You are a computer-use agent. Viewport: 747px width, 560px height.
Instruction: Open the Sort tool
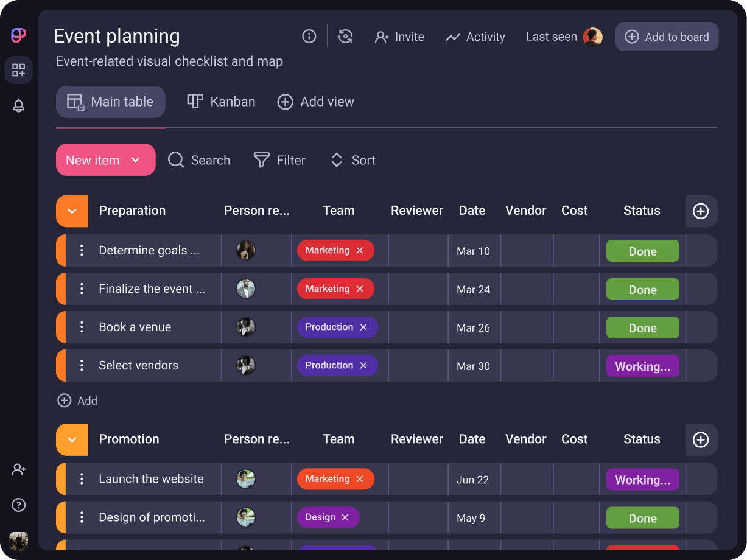coord(352,160)
